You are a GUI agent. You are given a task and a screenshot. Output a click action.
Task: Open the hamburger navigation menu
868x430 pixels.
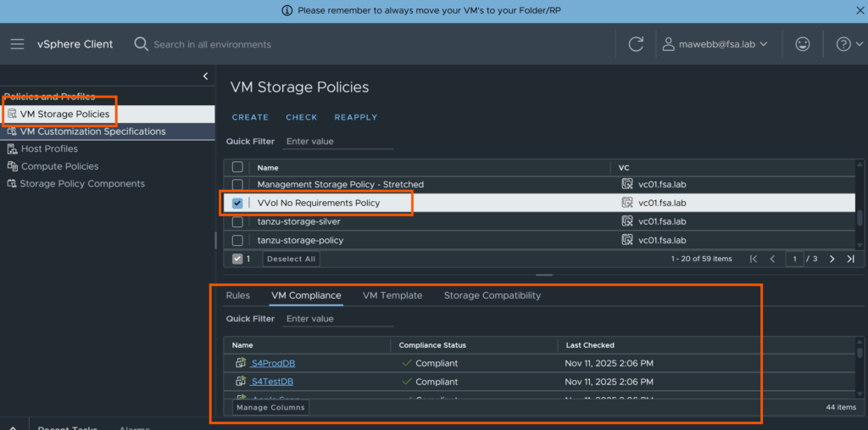17,44
